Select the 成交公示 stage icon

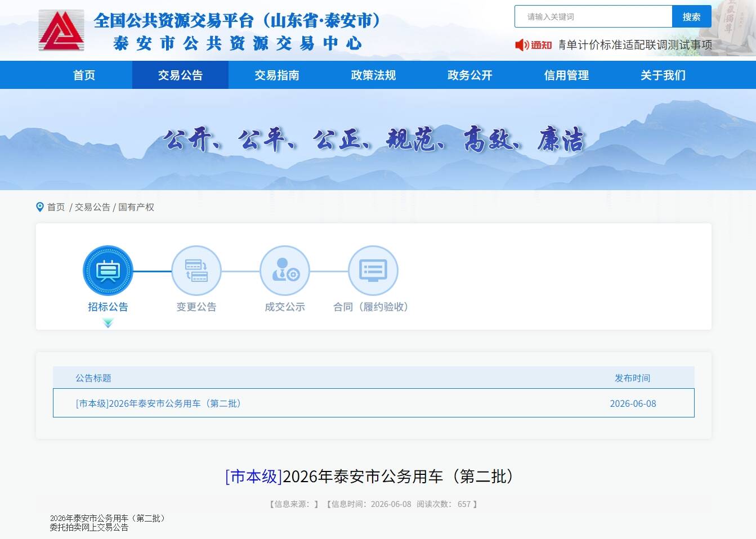pos(285,271)
